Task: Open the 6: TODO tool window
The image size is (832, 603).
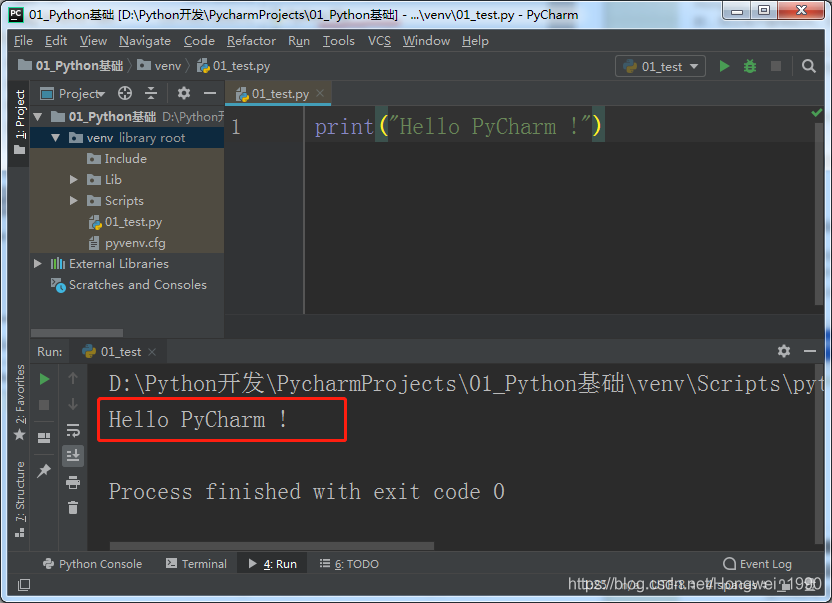Action: point(349,564)
